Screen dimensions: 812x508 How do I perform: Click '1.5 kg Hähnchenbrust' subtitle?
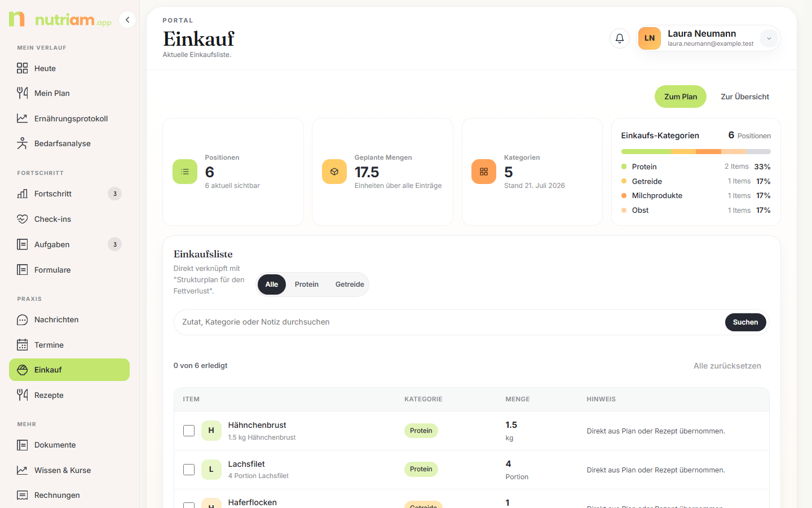coord(262,437)
